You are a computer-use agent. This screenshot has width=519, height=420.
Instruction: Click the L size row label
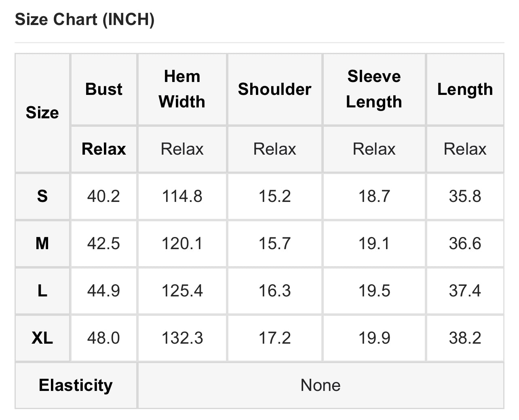42,291
